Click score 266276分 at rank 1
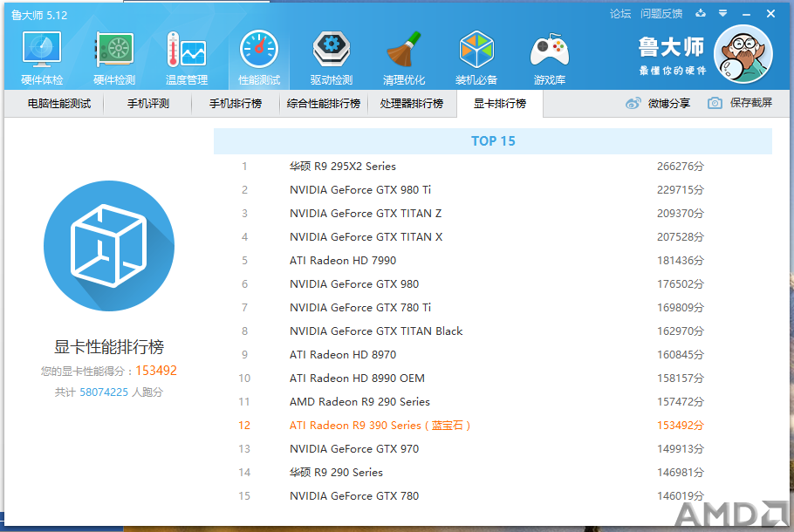 681,166
